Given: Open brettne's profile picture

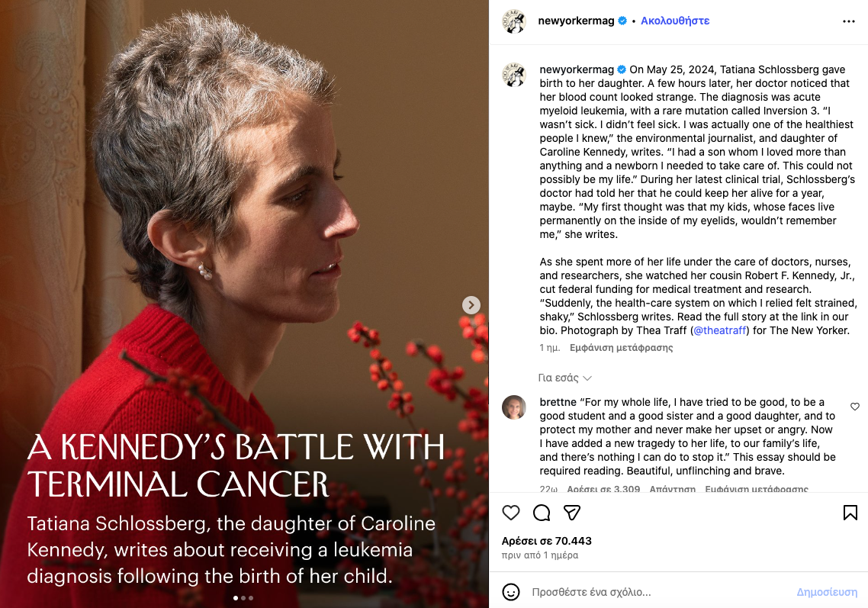Looking at the screenshot, I should (514, 407).
